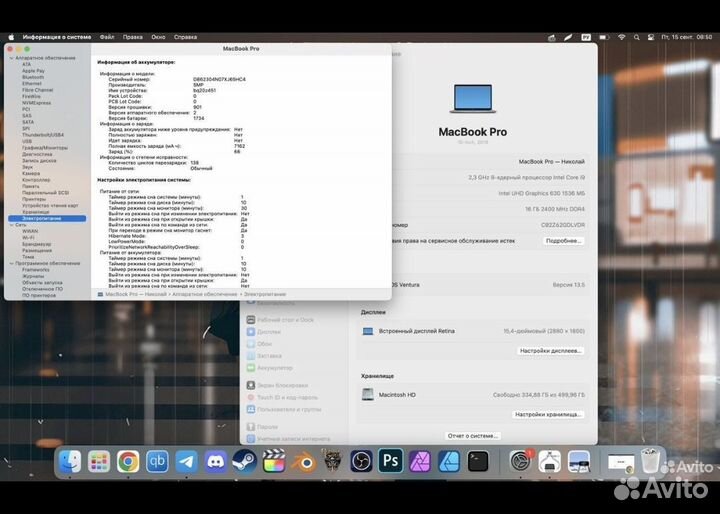Screen dimensions: 720x514
Task: Click the Настройки хранилища… button
Action: pos(548,414)
